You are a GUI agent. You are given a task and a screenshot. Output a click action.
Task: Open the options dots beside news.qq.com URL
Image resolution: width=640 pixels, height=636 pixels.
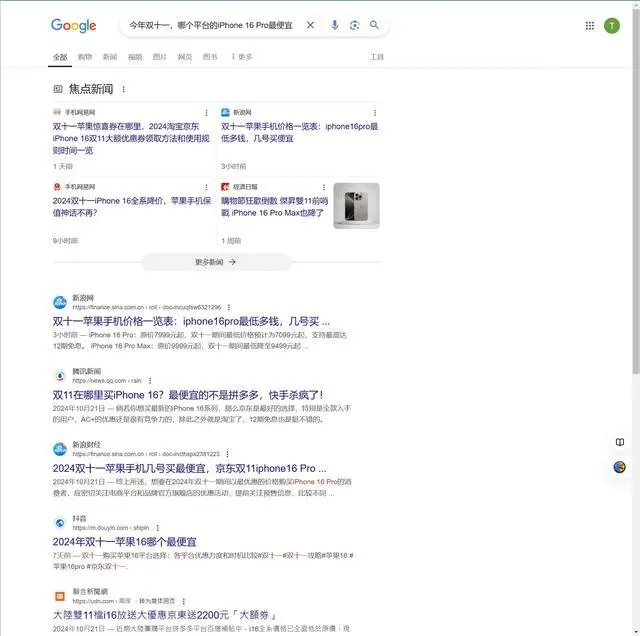click(150, 380)
